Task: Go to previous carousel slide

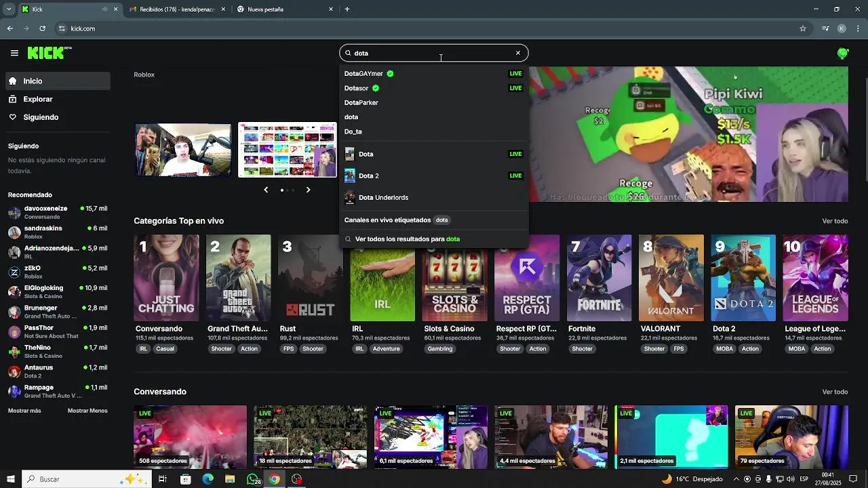Action: tap(266, 190)
